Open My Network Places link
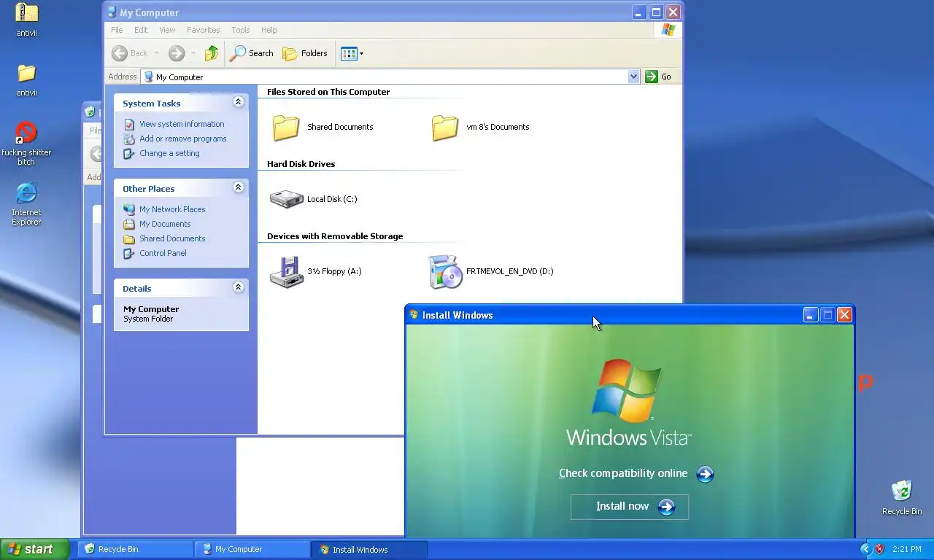934x560 pixels. click(172, 209)
